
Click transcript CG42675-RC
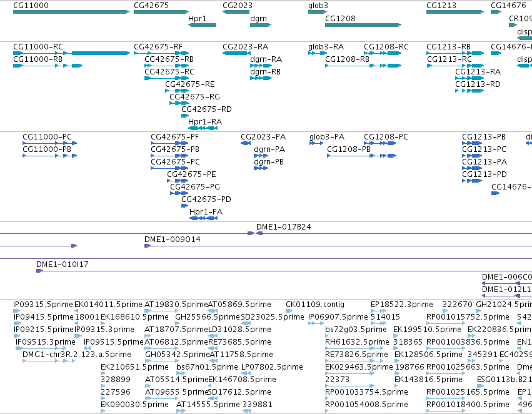point(169,72)
